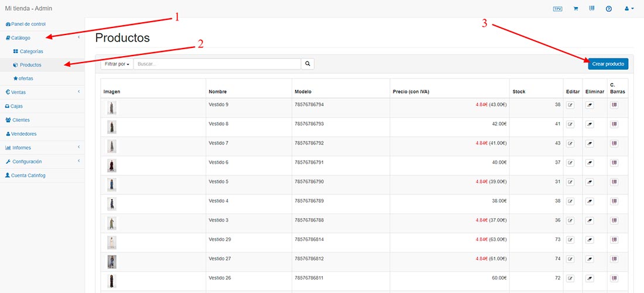
Task: Expand the Ventas menu chevron
Action: pyautogui.click(x=78, y=91)
